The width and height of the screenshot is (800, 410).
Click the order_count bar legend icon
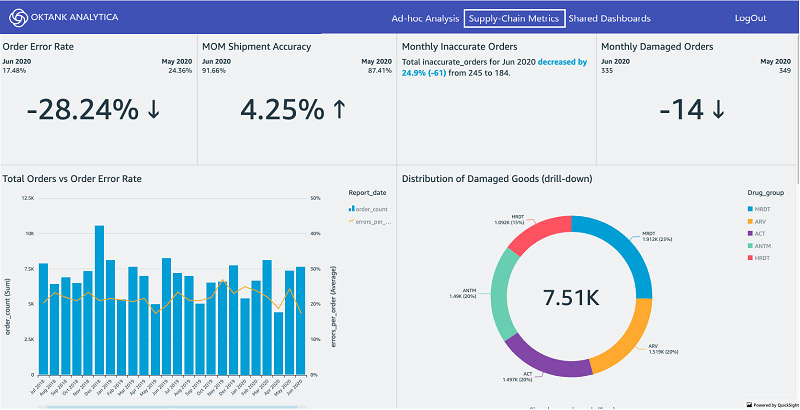[351, 209]
